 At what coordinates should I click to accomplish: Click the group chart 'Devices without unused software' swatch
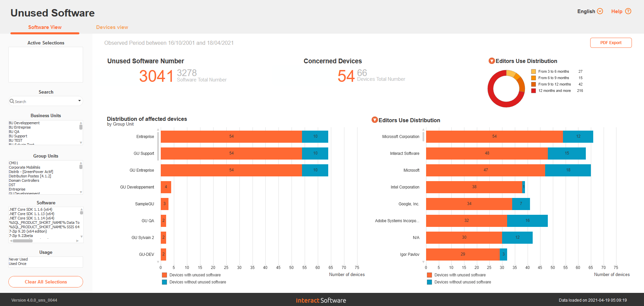164,282
